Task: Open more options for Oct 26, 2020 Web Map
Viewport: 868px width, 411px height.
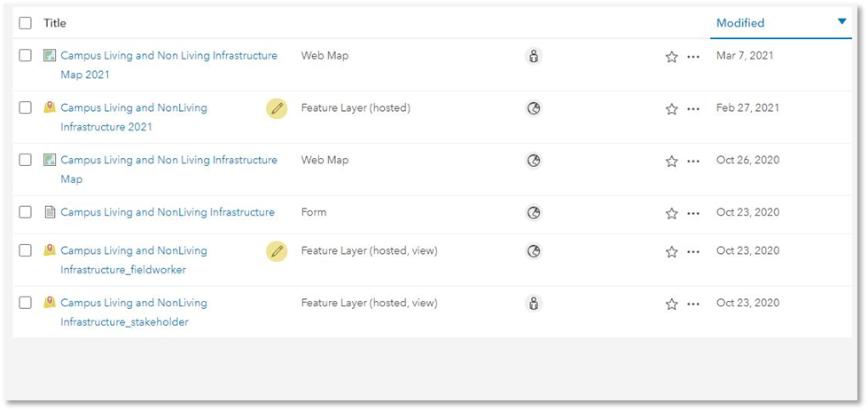Action: [693, 162]
